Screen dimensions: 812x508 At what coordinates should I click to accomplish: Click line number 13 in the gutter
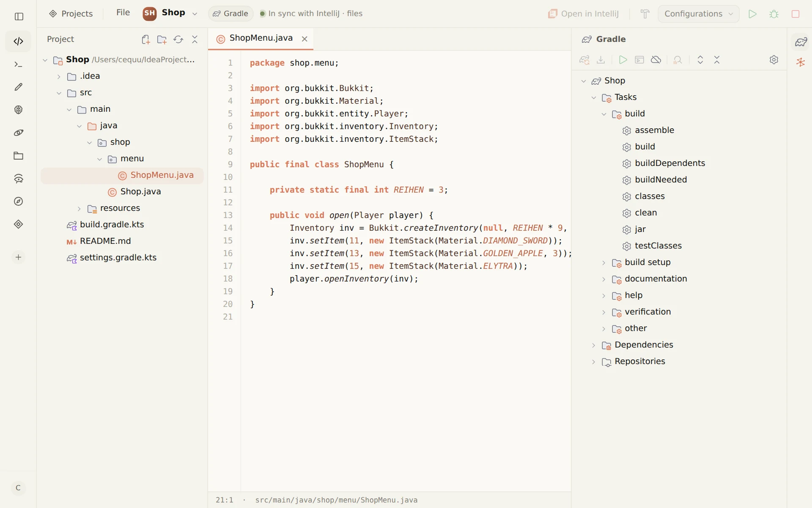(x=228, y=215)
